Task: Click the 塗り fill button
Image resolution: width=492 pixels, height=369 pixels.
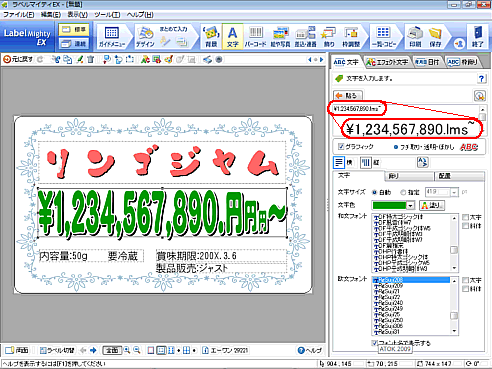Action: (431, 205)
